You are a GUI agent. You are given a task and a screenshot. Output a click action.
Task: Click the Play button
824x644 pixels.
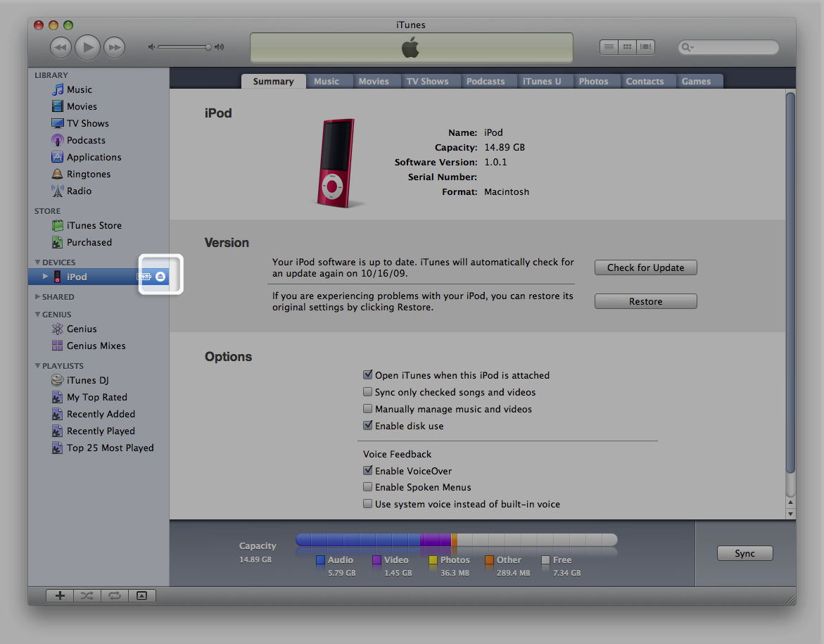[87, 47]
